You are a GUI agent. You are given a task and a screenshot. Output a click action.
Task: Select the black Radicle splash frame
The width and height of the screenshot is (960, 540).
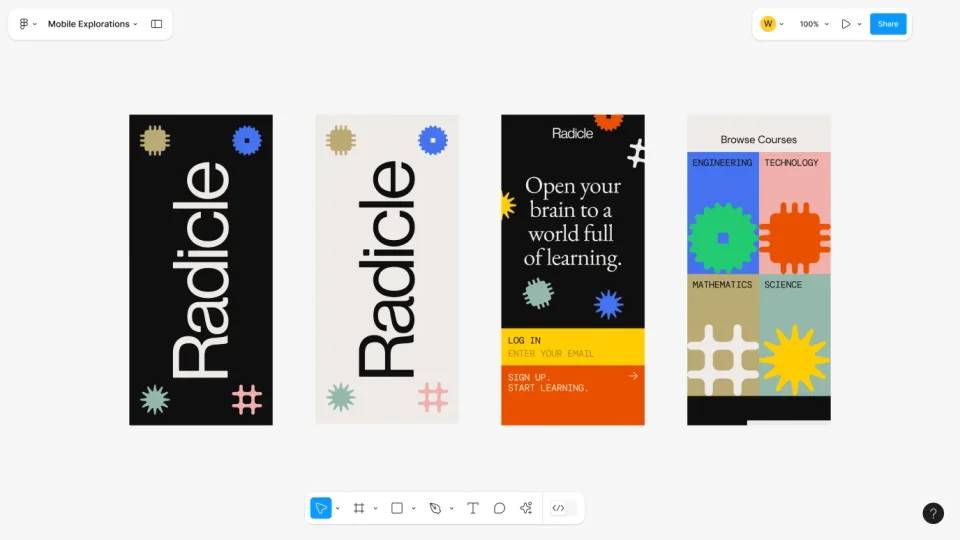point(201,269)
